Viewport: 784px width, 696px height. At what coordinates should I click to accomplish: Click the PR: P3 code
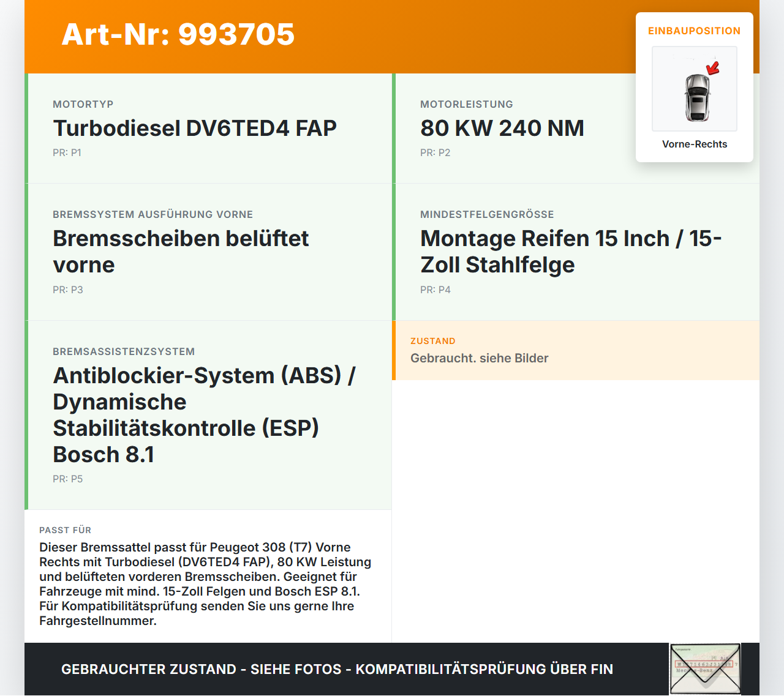[x=67, y=290]
